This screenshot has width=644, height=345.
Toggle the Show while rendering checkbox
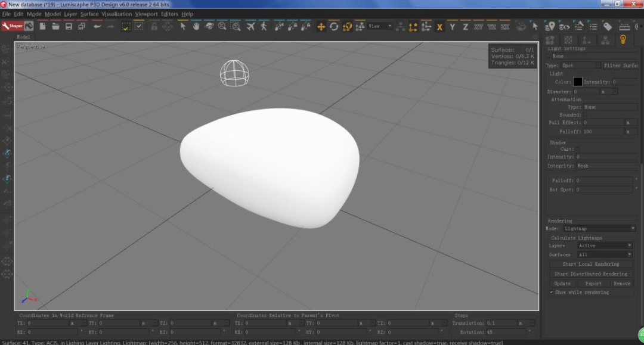[552, 293]
